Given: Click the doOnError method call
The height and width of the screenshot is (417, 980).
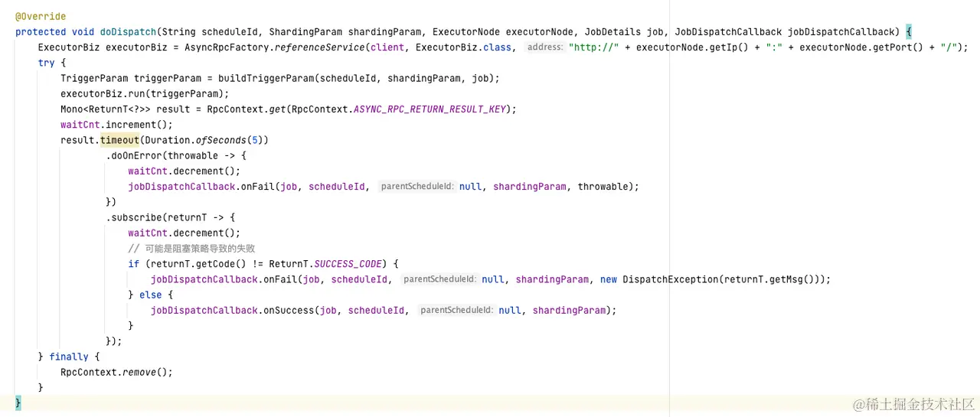Looking at the screenshot, I should pyautogui.click(x=137, y=155).
